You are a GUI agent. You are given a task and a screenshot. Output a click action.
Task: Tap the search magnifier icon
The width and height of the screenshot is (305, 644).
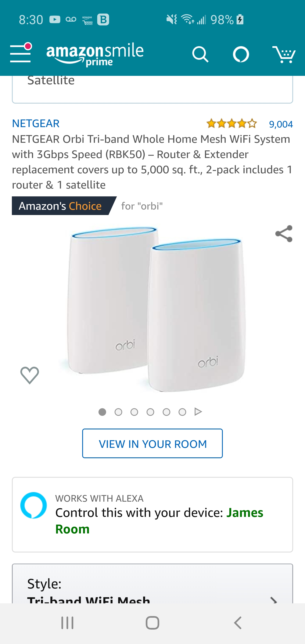click(x=200, y=54)
